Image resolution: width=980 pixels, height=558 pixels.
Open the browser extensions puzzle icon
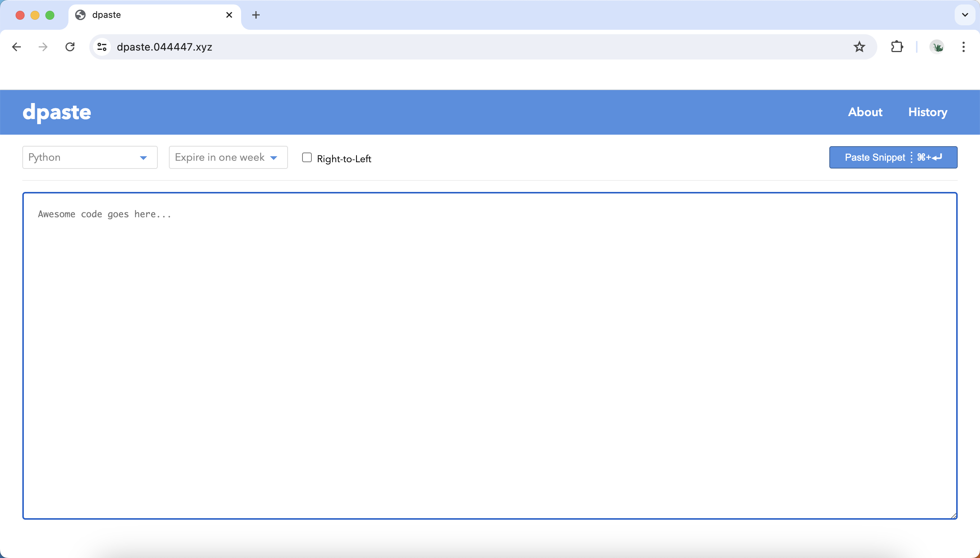click(897, 47)
